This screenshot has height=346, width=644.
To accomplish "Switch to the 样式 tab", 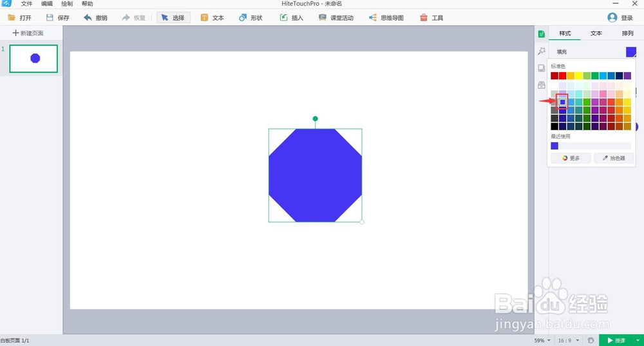I will (x=565, y=34).
